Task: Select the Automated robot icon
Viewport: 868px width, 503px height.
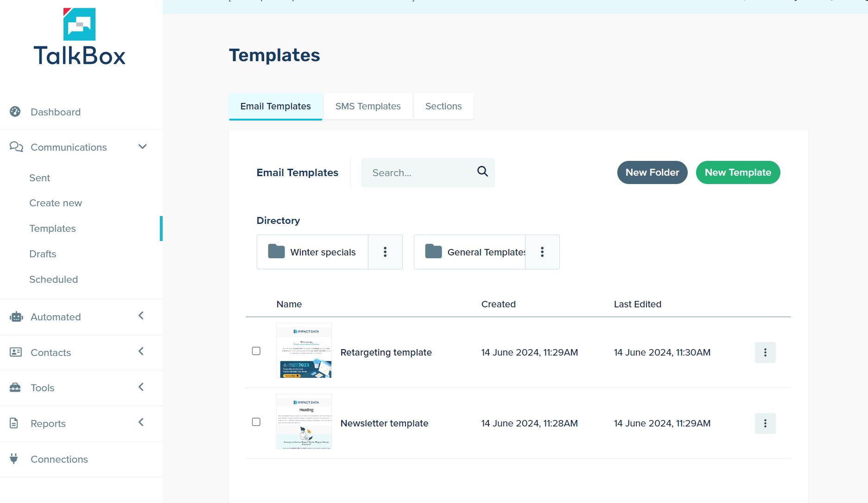Action: point(16,317)
